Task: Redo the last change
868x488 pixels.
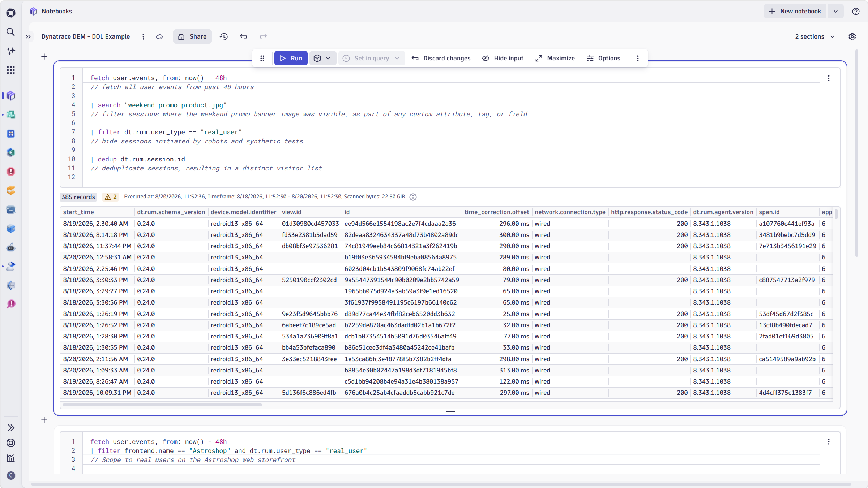Action: pyautogui.click(x=263, y=36)
